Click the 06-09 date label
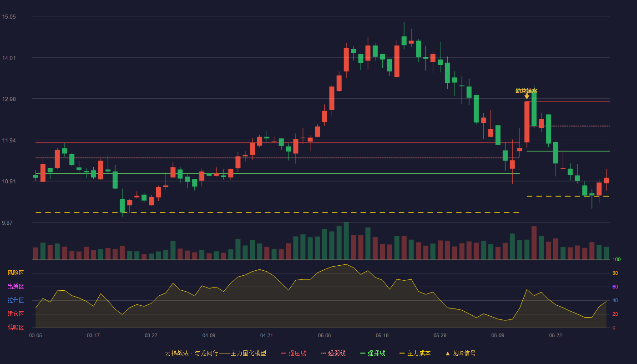This screenshot has width=637, height=364. pos(498,335)
